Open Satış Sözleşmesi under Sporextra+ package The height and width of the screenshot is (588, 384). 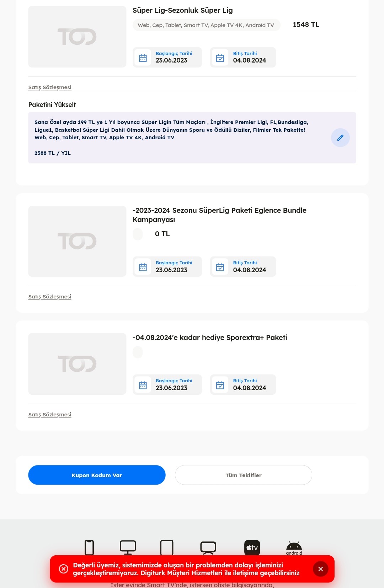click(50, 415)
